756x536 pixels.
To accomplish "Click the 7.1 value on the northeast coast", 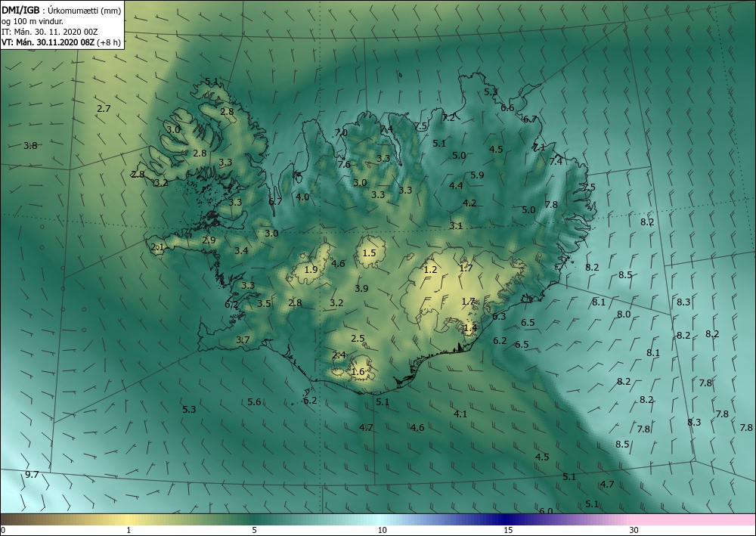I will point(539,147).
